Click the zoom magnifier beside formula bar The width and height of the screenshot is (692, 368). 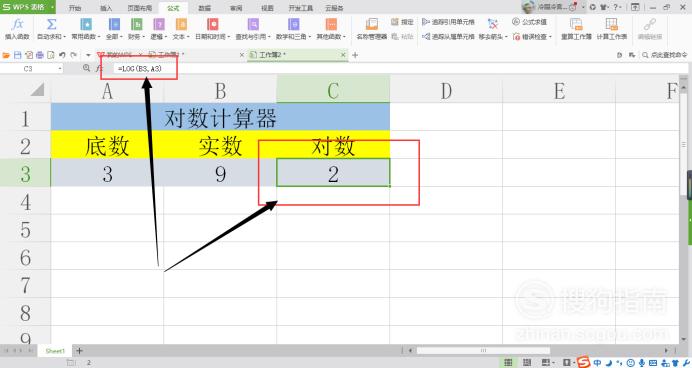[x=86, y=68]
